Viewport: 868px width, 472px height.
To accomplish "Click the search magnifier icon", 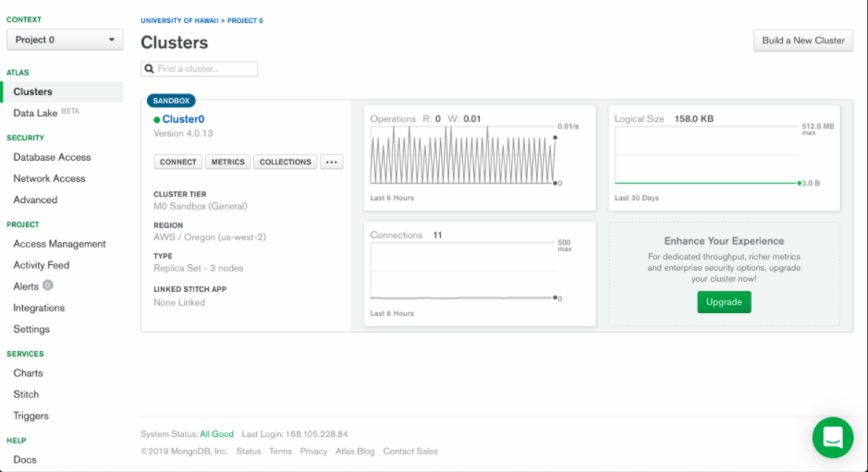I will click(149, 68).
